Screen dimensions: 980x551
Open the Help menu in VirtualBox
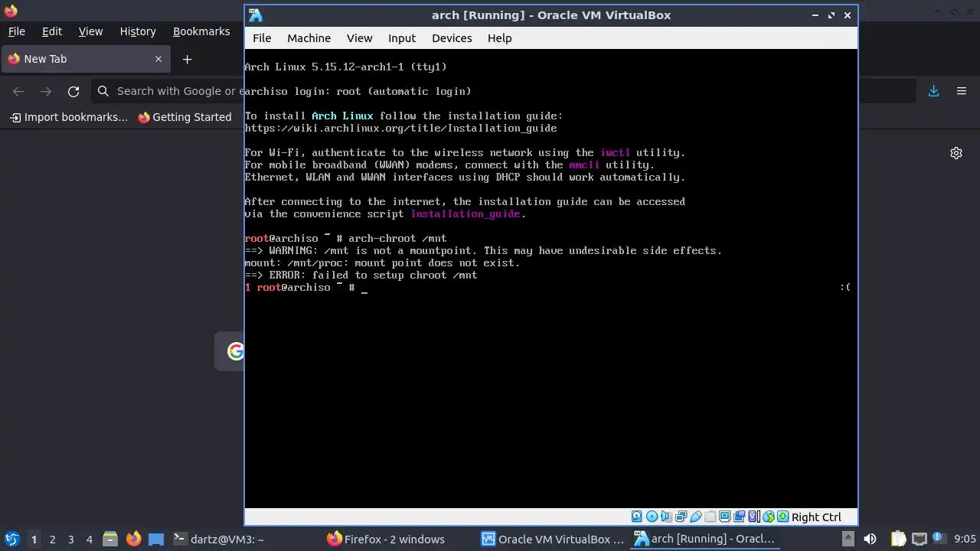[x=499, y=38]
